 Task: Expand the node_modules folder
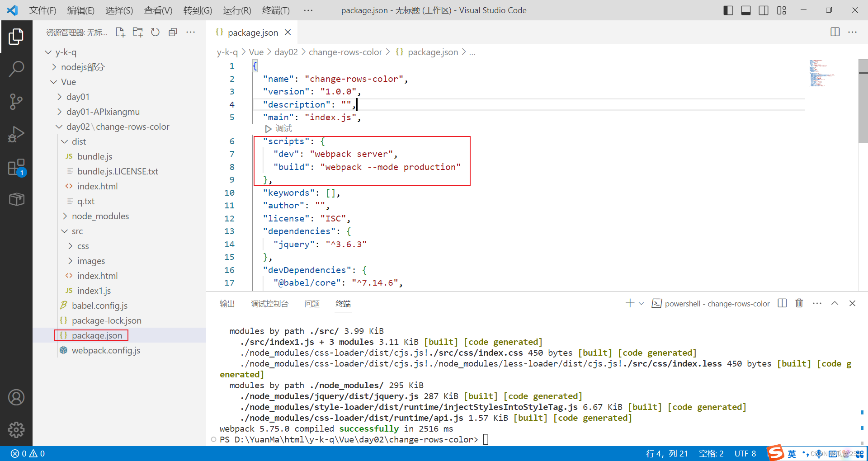119,216
